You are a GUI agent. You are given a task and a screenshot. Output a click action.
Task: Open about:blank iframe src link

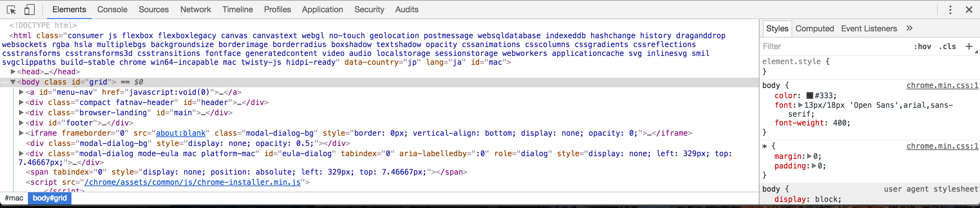click(181, 133)
